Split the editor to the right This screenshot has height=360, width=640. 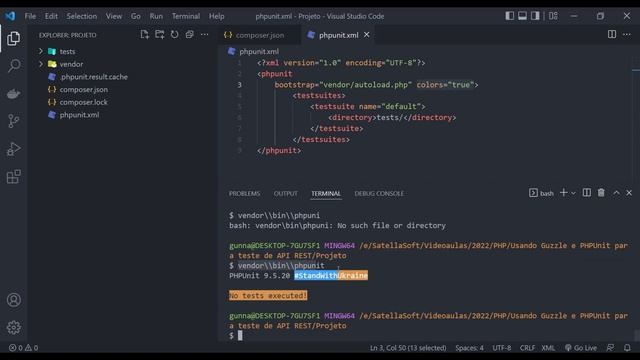[611, 35]
